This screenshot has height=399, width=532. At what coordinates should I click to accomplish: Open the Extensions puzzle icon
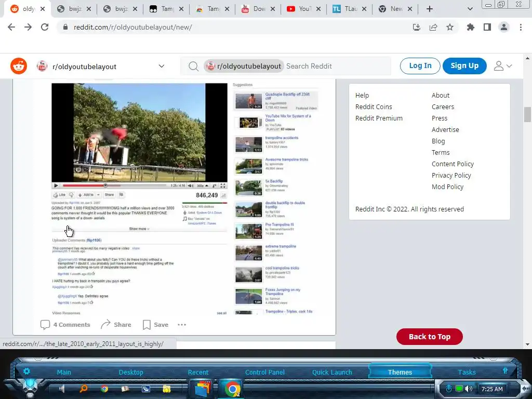pos(471,27)
